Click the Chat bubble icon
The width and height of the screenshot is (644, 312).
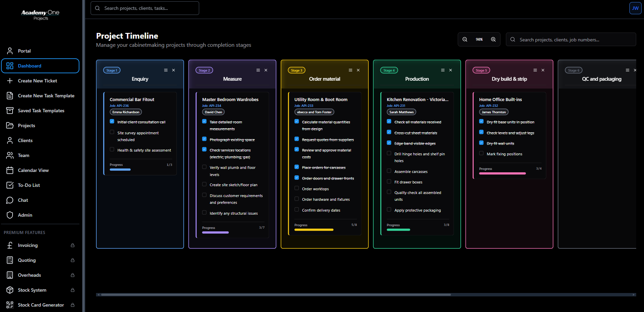tap(10, 200)
